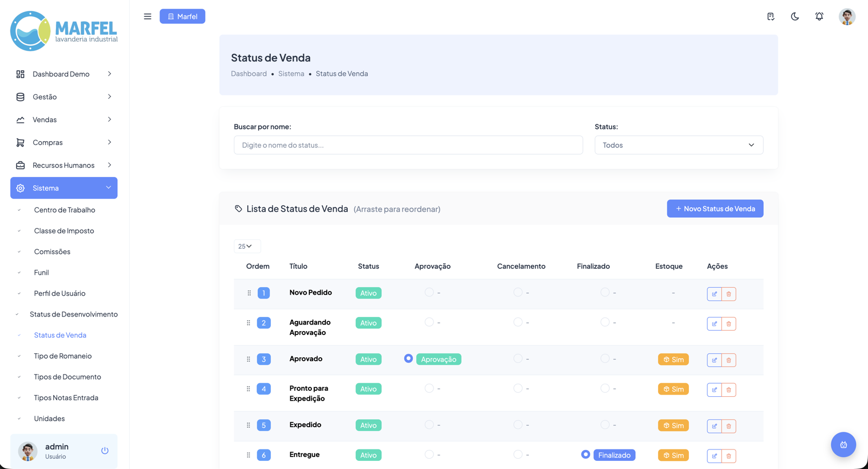
Task: Edit the Aprovado status row
Action: tap(714, 360)
